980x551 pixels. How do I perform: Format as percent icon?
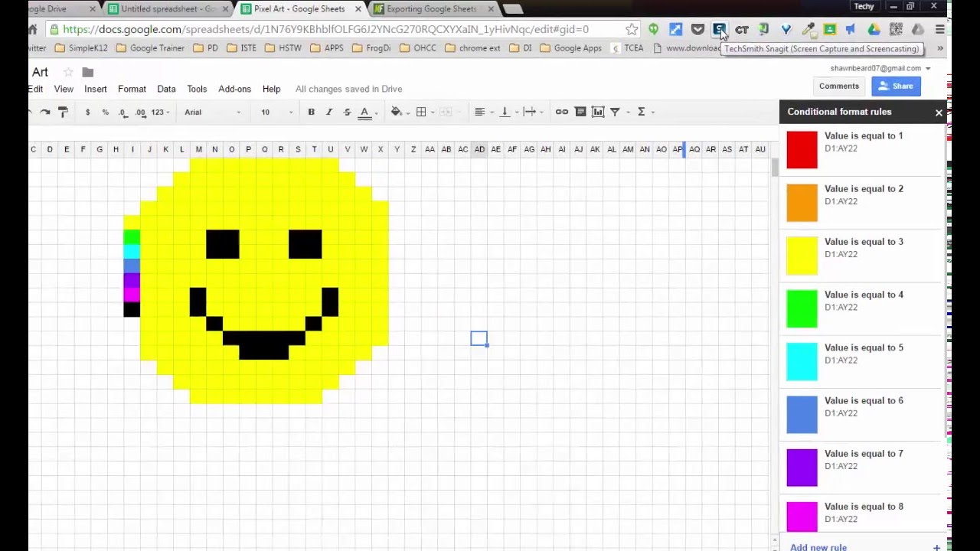(105, 112)
